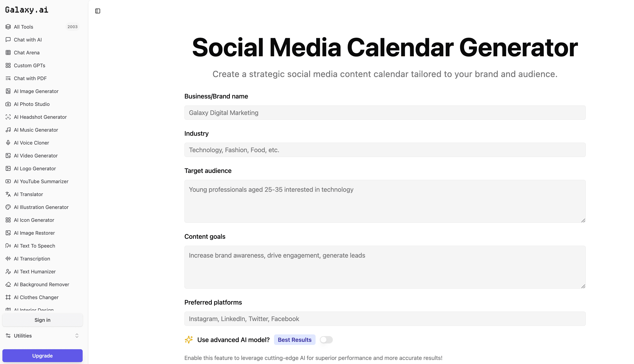
Task: Toggle the Use advanced AI model switch
Action: coord(326,340)
